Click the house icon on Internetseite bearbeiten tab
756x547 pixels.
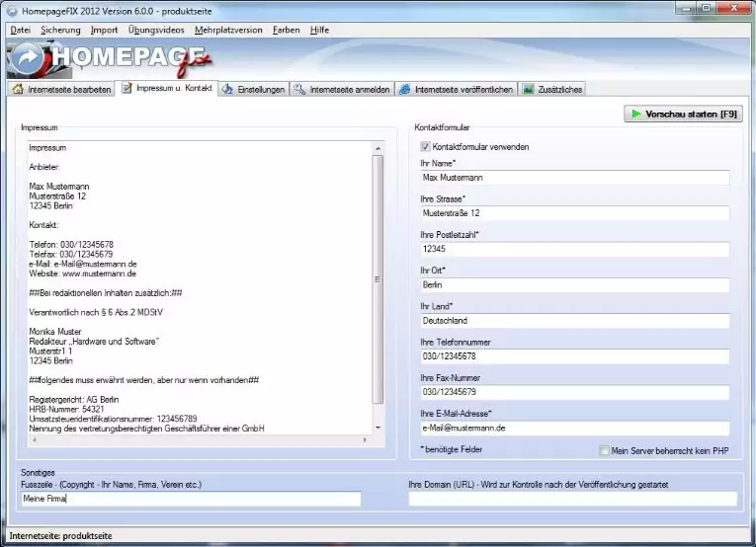click(19, 89)
